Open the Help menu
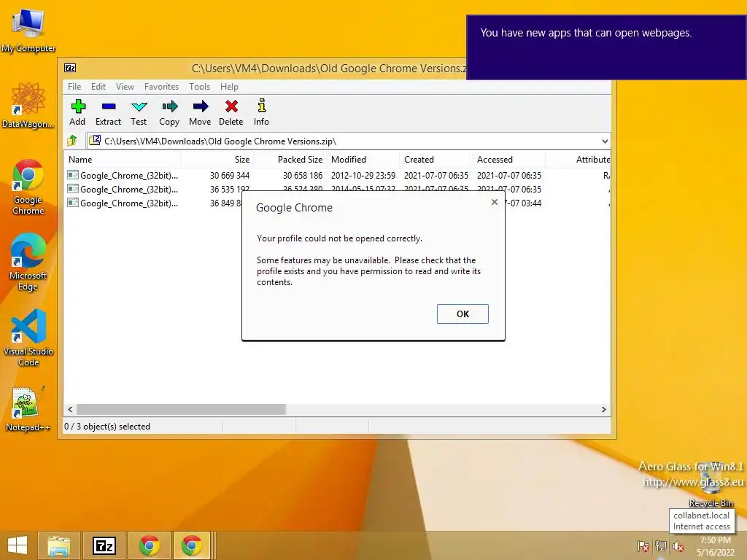 point(229,87)
